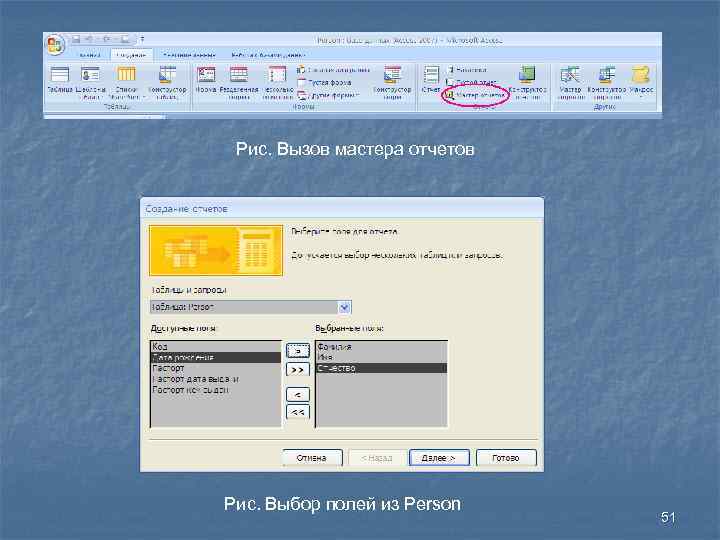Select Код in available fields

pyautogui.click(x=215, y=347)
